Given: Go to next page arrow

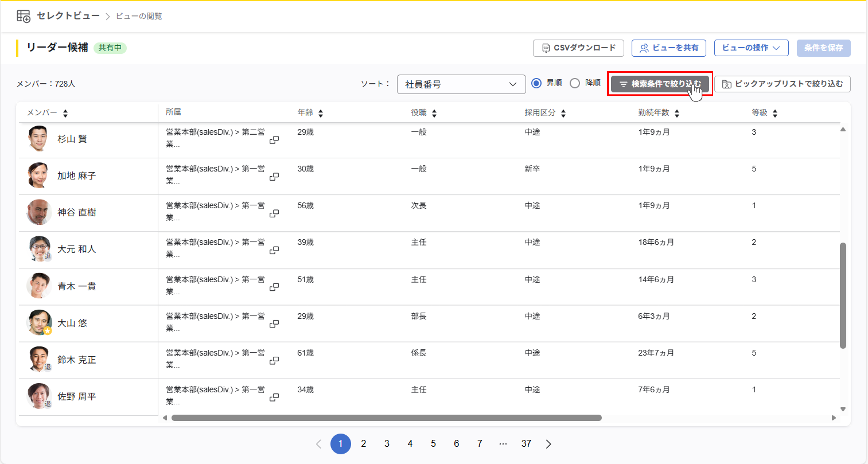Looking at the screenshot, I should pos(548,444).
